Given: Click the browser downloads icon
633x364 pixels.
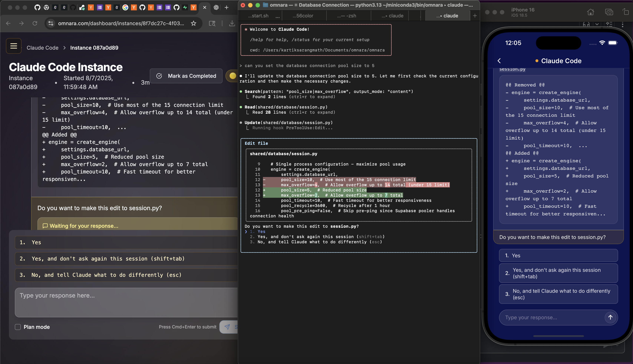Looking at the screenshot, I should [x=232, y=23].
